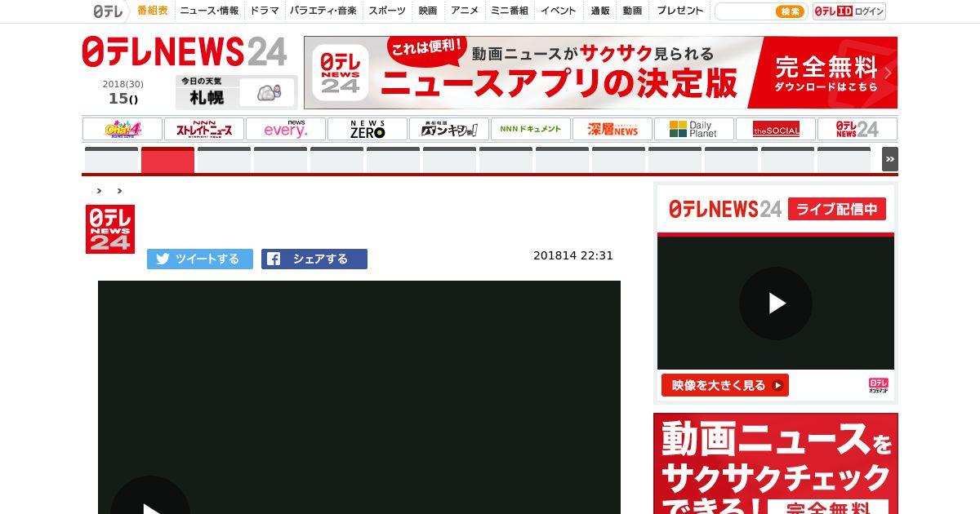Open the NNNドキュメント program logo
980x514 pixels.
531,129
